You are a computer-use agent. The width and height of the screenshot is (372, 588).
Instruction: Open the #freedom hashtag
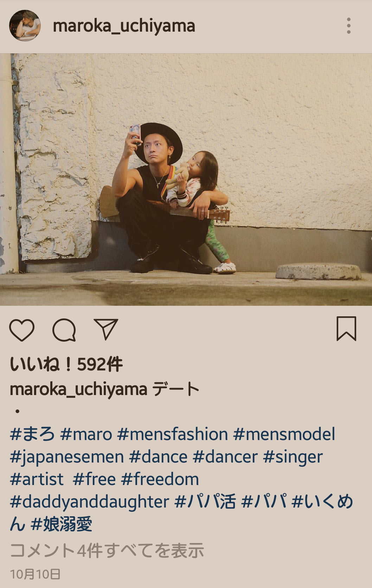coord(160,479)
